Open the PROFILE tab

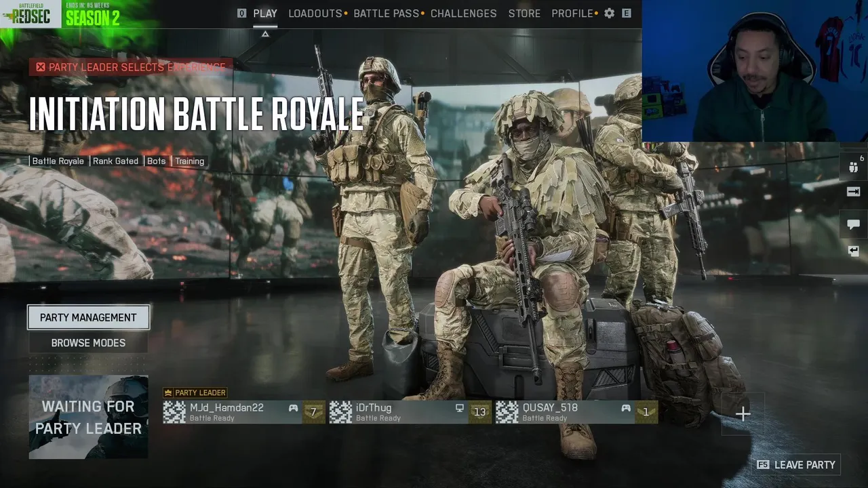click(x=572, y=14)
